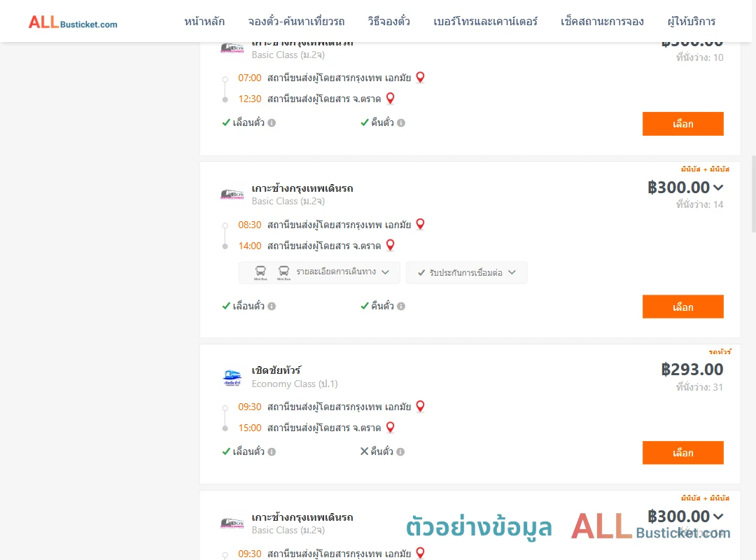Image resolution: width=756 pixels, height=560 pixels.
Task: Click the ALL Busticket.com logo
Action: tap(73, 22)
